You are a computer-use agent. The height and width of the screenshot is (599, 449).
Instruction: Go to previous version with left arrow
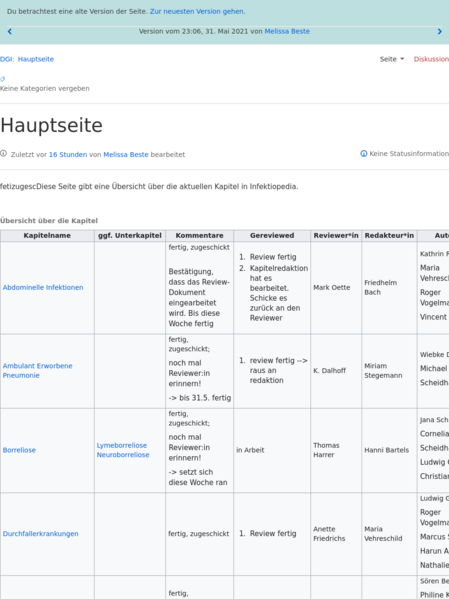pyautogui.click(x=10, y=32)
